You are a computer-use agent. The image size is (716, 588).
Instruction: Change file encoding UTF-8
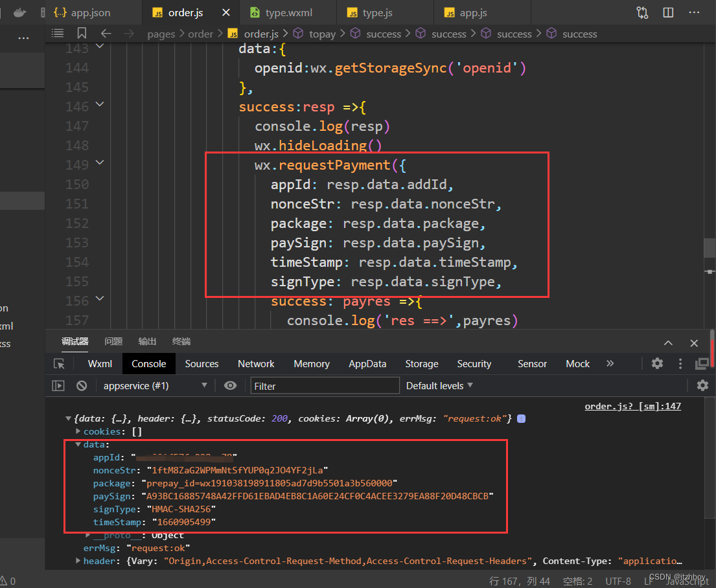pos(618,581)
